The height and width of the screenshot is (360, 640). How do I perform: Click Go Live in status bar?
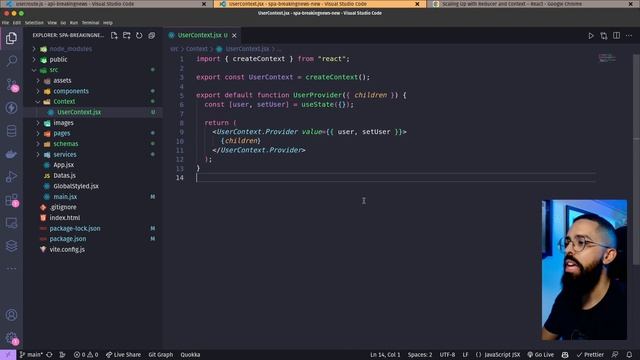coord(540,355)
